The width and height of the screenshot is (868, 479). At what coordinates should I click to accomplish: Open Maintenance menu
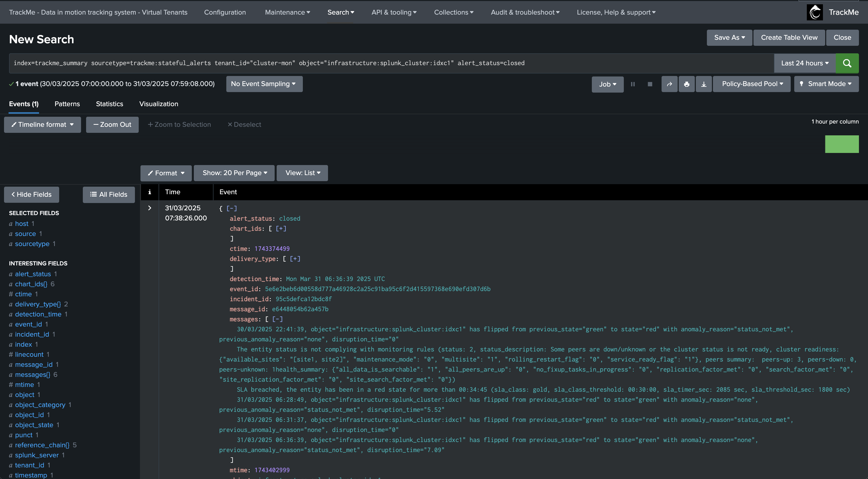(x=287, y=12)
